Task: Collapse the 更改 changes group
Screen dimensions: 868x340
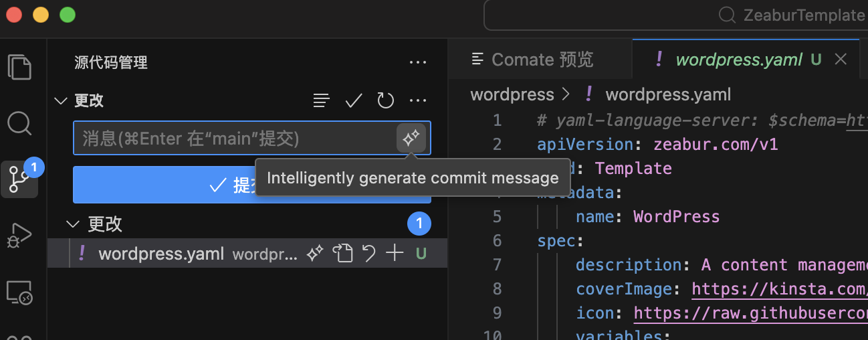Action: click(x=74, y=224)
